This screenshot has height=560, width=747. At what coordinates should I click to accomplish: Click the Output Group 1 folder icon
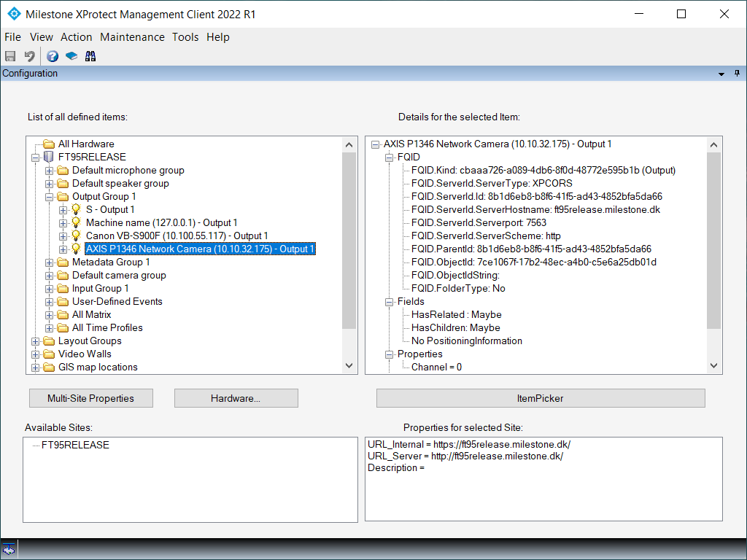[63, 196]
